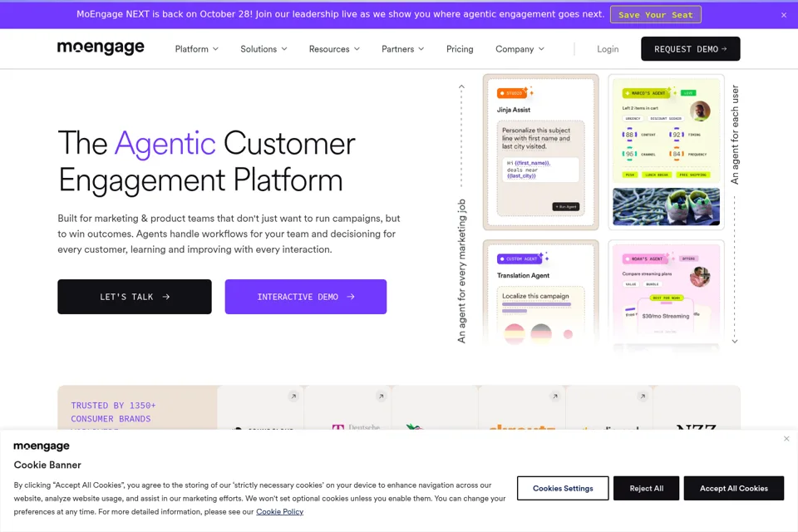
Task: Expand the Platform menu
Action: pyautogui.click(x=196, y=49)
